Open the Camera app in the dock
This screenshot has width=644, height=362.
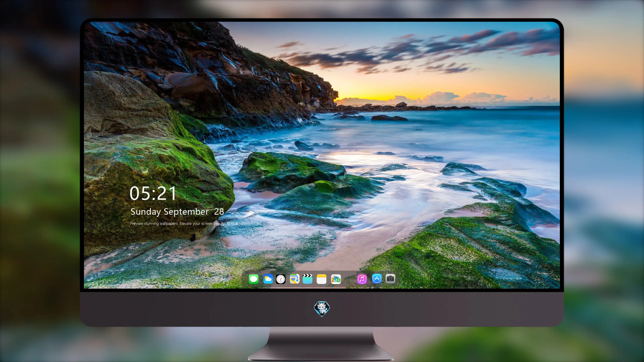[390, 279]
